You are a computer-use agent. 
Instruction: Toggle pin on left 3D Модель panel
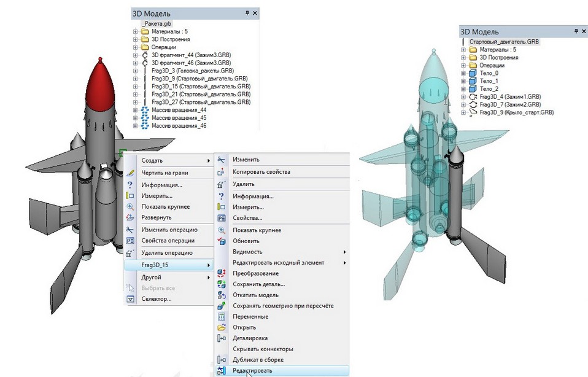click(247, 13)
